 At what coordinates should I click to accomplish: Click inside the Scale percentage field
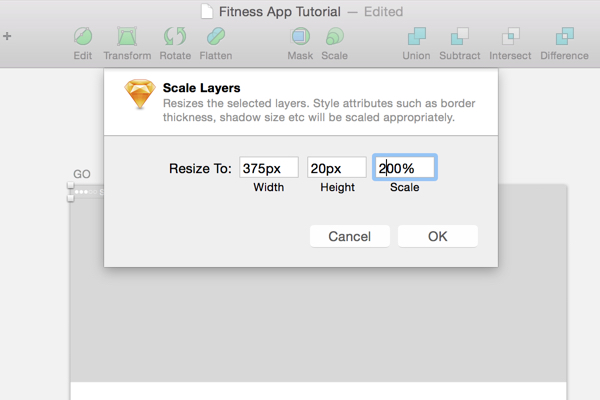[405, 168]
